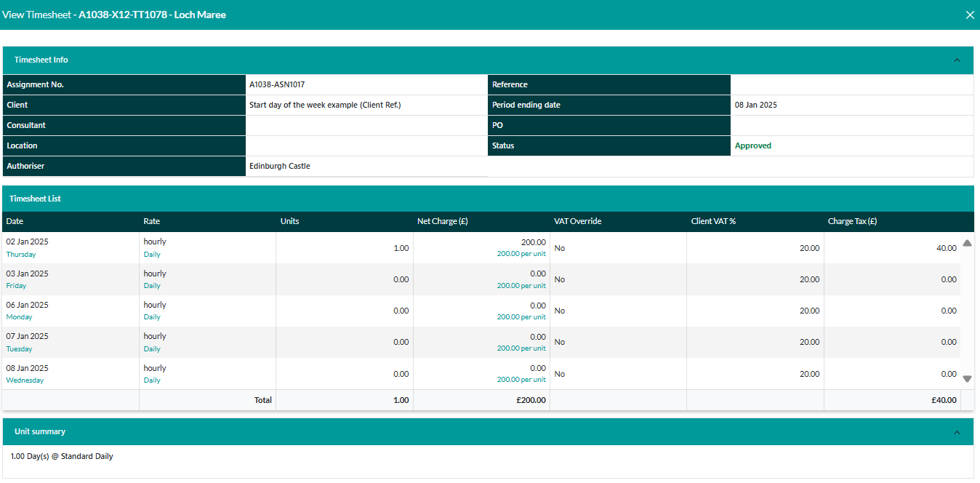Select the Rate column header

(151, 221)
